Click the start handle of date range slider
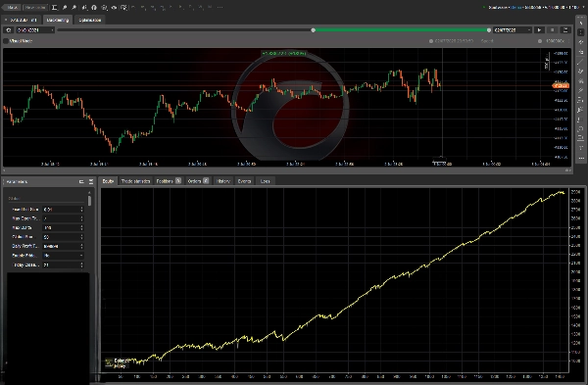The image size is (588, 385). pos(314,30)
